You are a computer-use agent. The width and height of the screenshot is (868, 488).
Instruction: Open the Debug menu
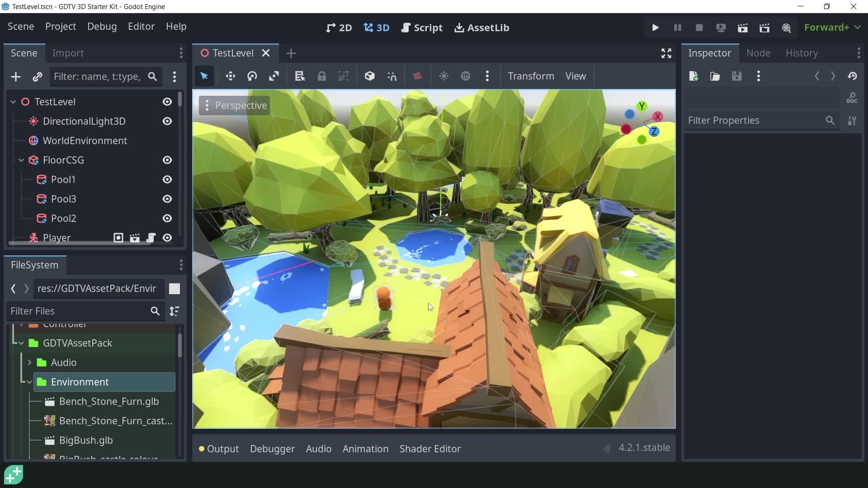tap(102, 27)
